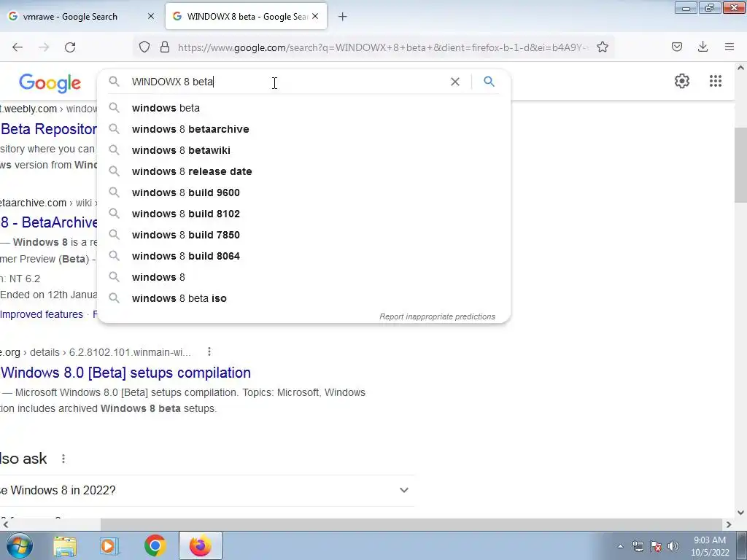Open 'Windows 8.0 [Beta] setups compilation' result
The height and width of the screenshot is (560, 747).
(125, 373)
